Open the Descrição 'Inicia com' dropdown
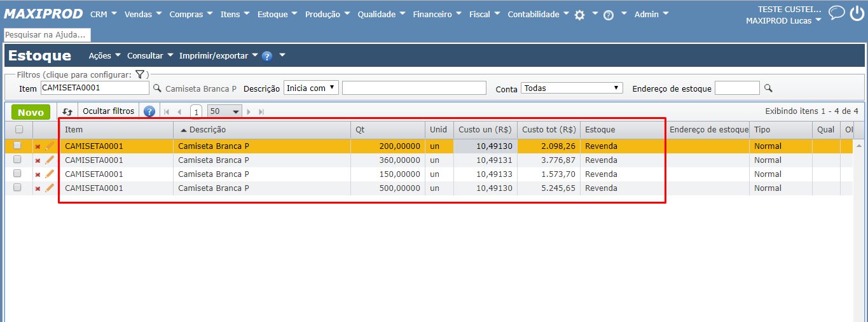Image resolution: width=868 pixels, height=322 pixels. pyautogui.click(x=311, y=88)
